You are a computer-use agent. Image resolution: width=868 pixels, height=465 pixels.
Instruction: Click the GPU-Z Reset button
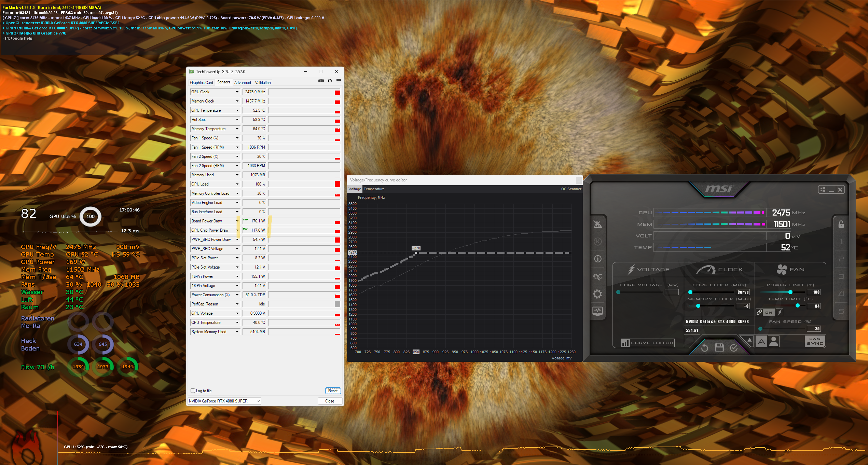pos(332,391)
